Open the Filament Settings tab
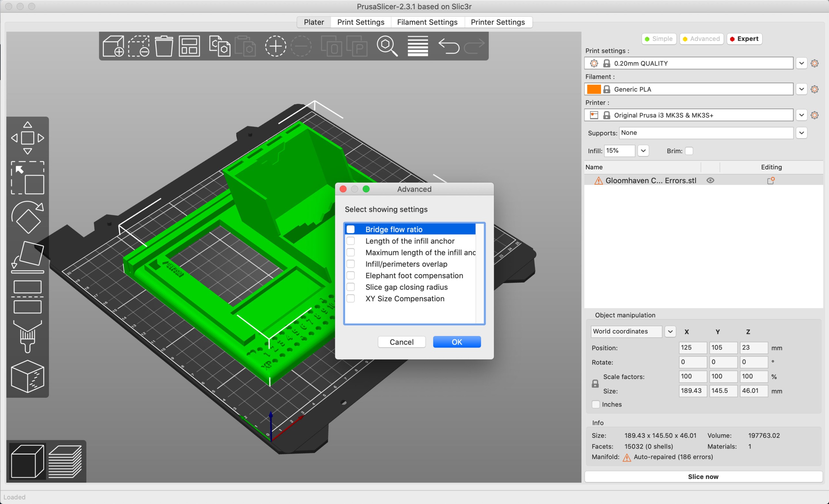829x504 pixels. click(427, 22)
